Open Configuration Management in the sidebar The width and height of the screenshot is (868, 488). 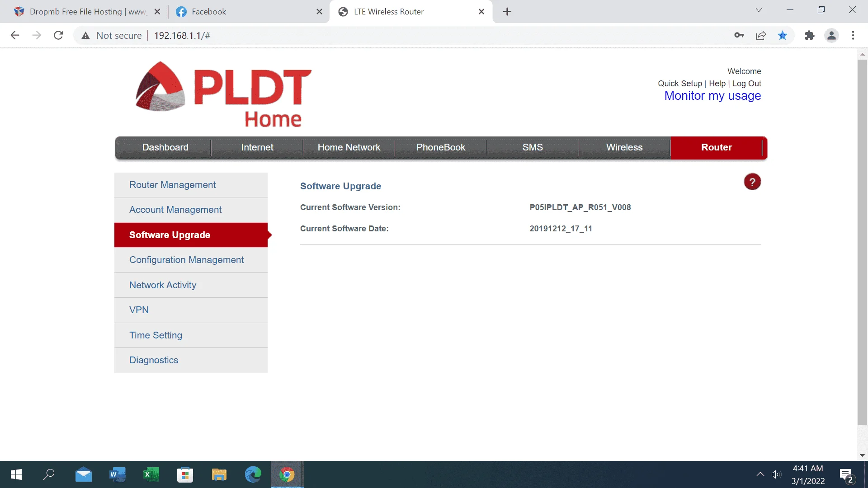point(191,260)
